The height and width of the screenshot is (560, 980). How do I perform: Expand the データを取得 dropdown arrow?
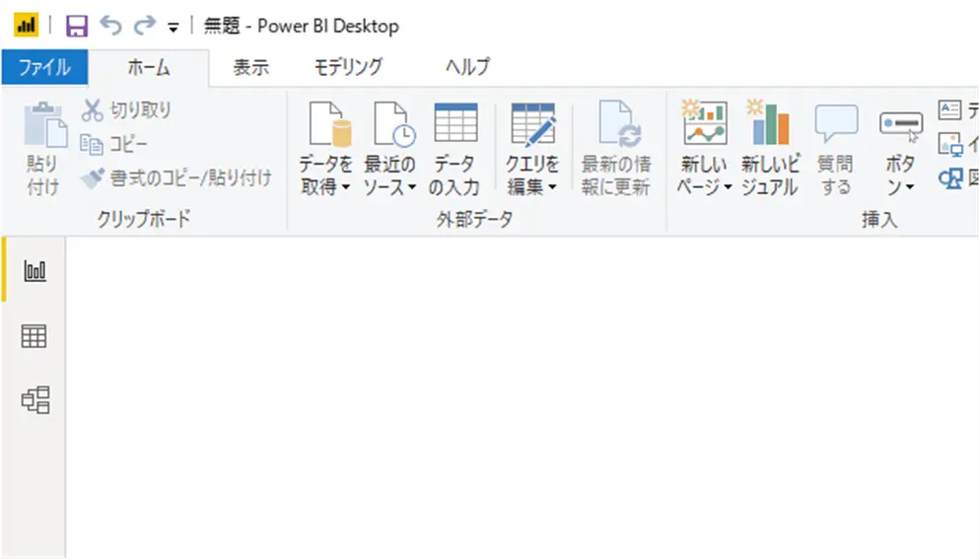pos(346,187)
